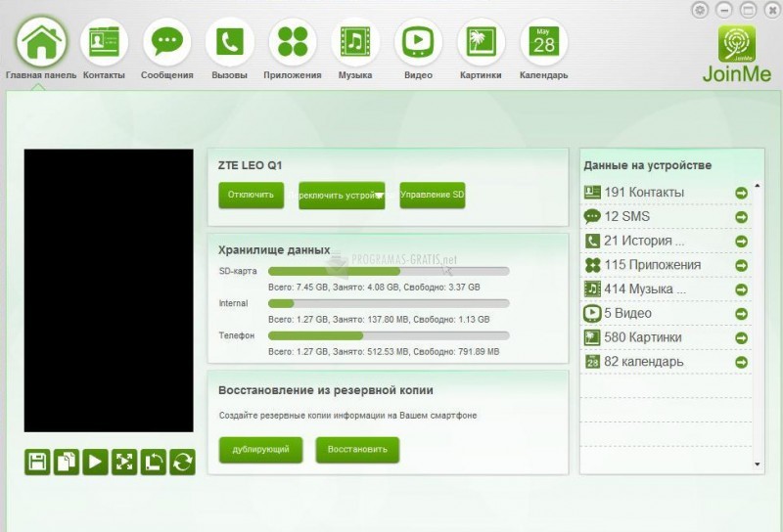
Task: Click the 580 Картинки text
Action: pyautogui.click(x=643, y=337)
